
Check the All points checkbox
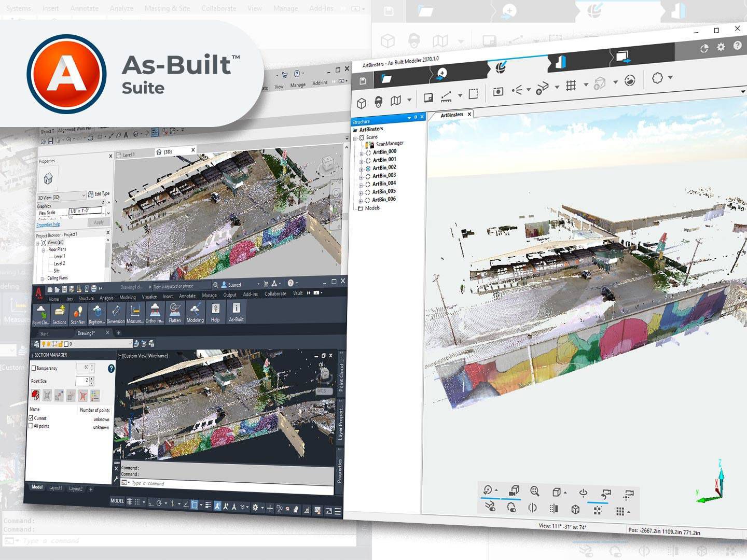[31, 426]
